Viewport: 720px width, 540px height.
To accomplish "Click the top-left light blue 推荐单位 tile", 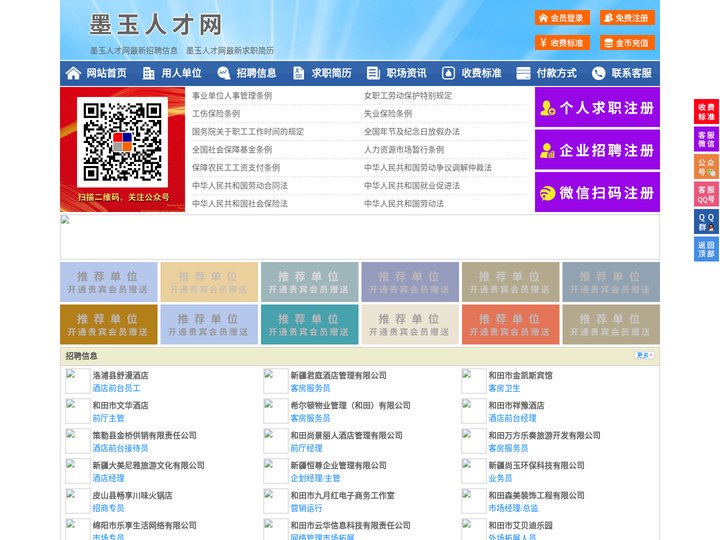I will [109, 282].
